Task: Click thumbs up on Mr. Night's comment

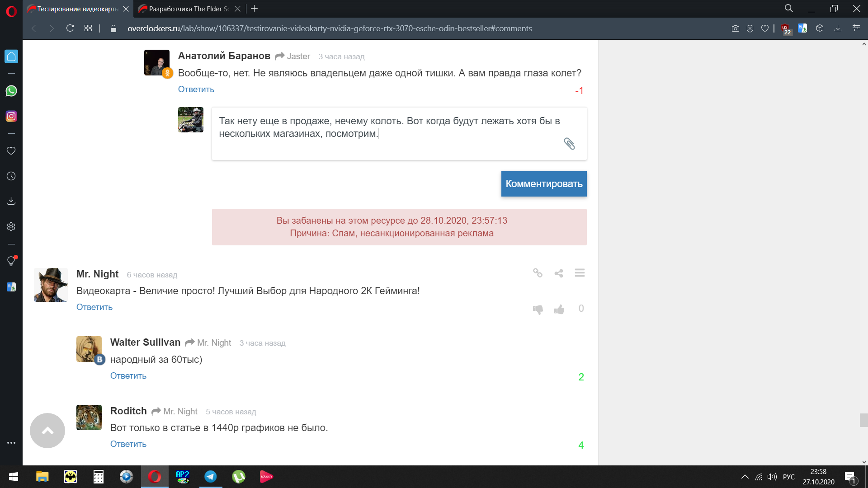Action: [x=559, y=309]
